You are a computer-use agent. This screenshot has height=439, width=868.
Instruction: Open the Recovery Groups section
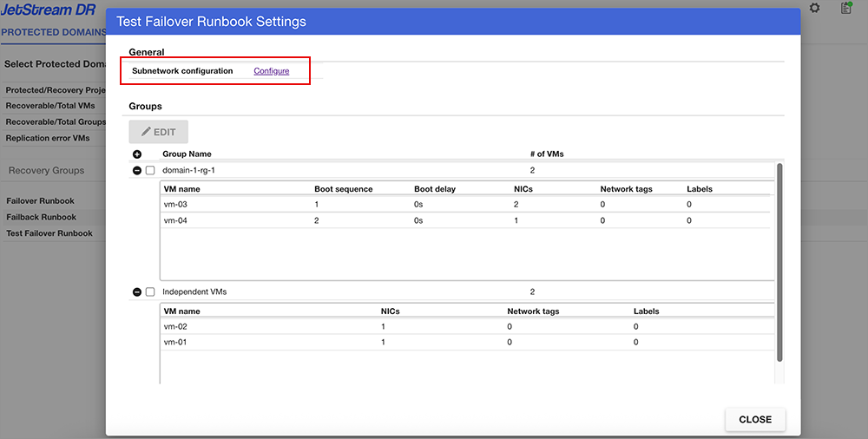point(46,170)
